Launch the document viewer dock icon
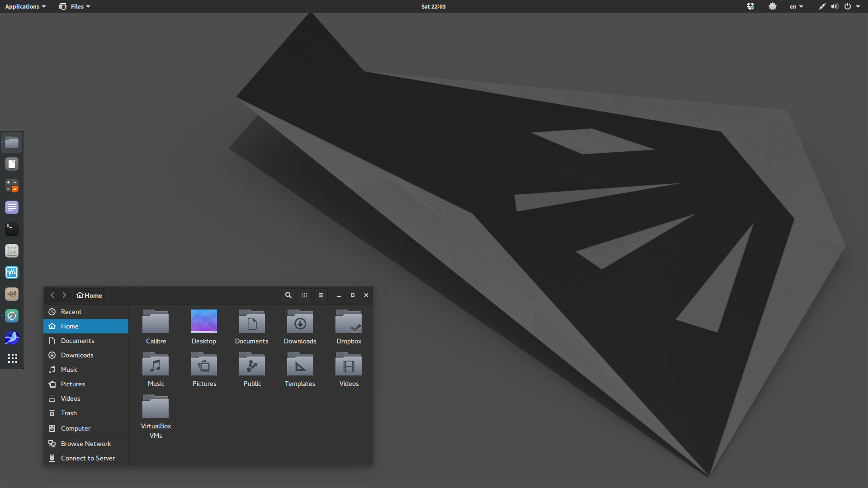868x488 pixels. tap(12, 164)
